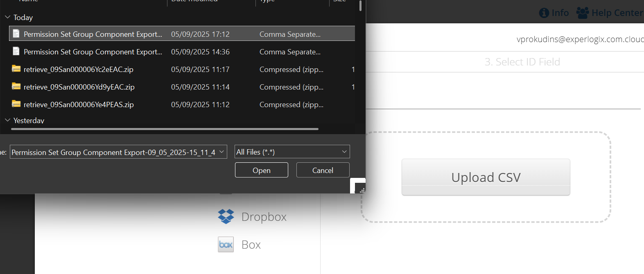The image size is (644, 274).
Task: Click the vertical scrollbar of file list
Action: click(360, 6)
